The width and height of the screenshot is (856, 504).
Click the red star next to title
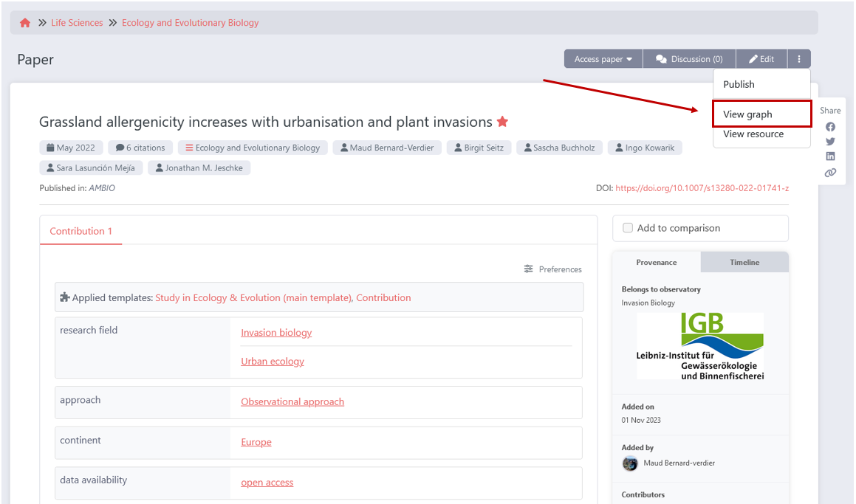click(502, 122)
